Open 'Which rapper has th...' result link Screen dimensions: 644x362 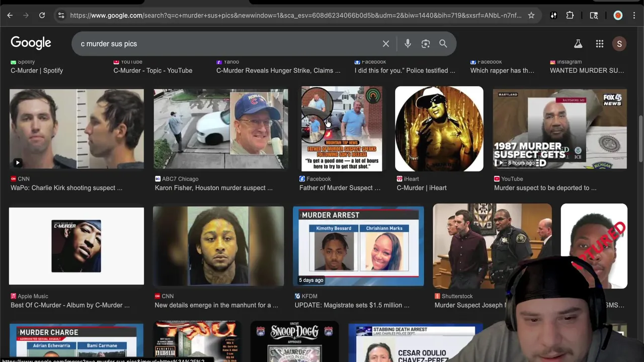[502, 70]
